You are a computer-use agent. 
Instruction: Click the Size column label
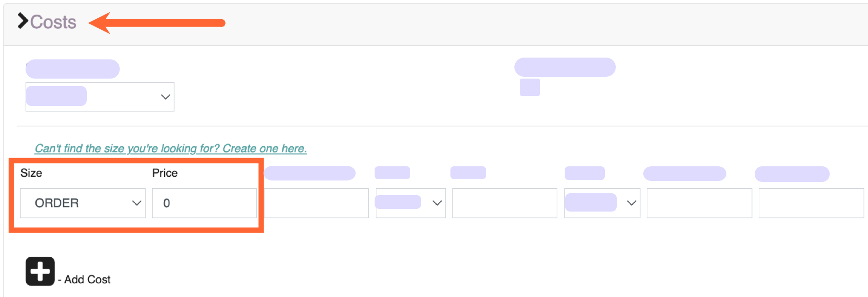click(x=31, y=173)
